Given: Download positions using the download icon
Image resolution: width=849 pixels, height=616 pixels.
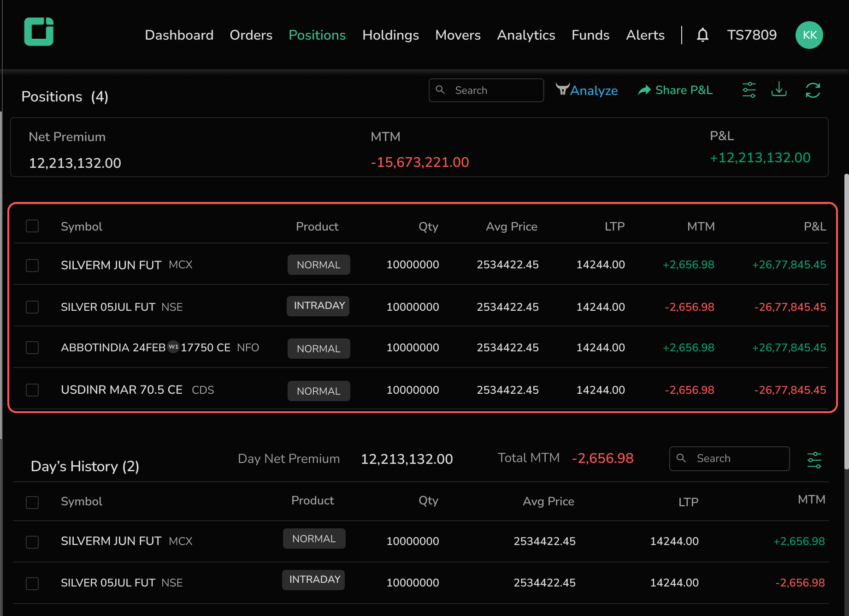Looking at the screenshot, I should click(x=779, y=89).
